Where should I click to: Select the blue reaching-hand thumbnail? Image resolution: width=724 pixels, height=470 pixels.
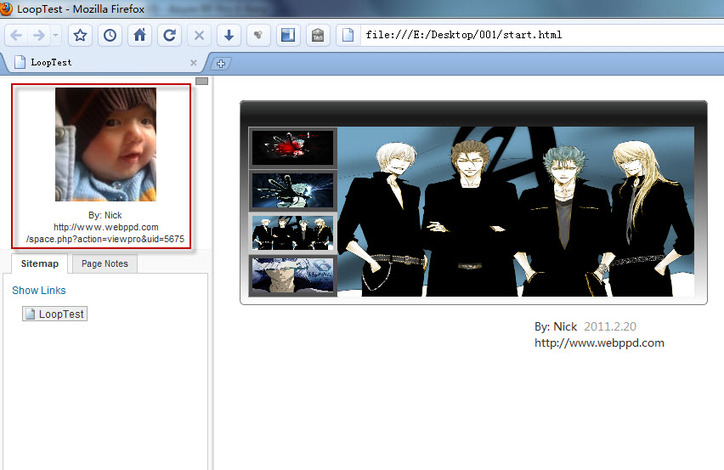click(x=293, y=190)
